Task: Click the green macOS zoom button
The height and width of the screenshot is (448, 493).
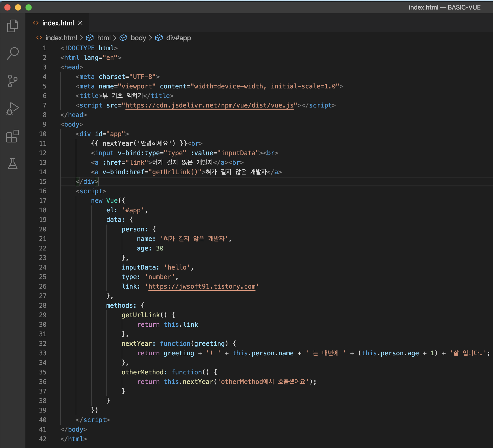Action: [29, 7]
